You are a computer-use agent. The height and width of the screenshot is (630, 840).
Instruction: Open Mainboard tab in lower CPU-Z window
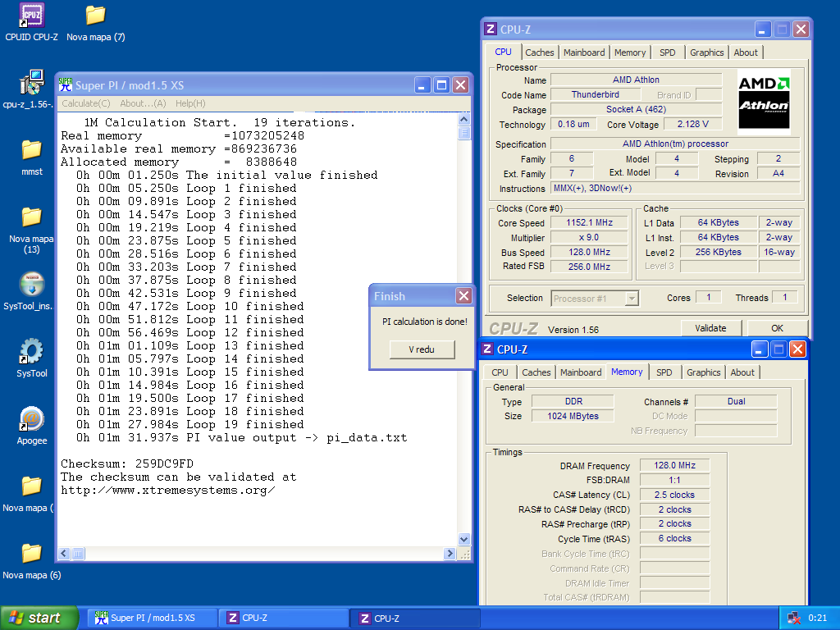coord(581,372)
